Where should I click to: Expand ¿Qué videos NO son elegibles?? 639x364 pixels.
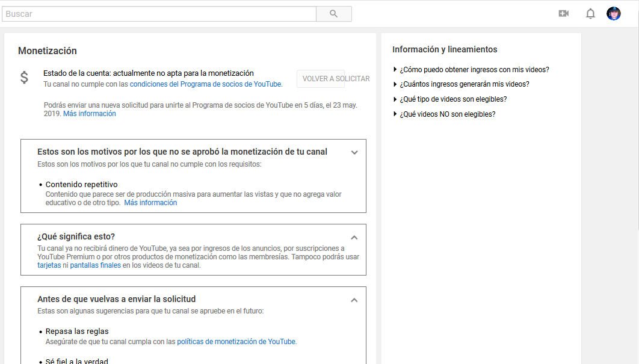coord(444,114)
